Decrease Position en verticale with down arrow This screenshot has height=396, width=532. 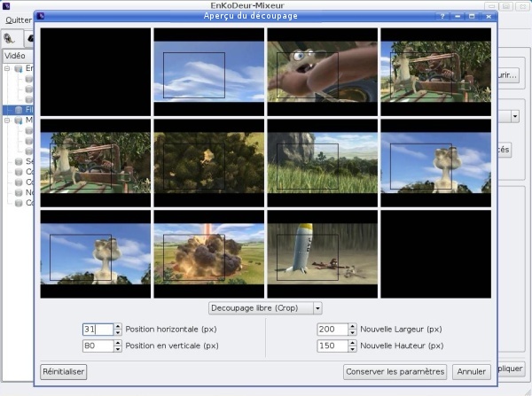[x=118, y=349]
